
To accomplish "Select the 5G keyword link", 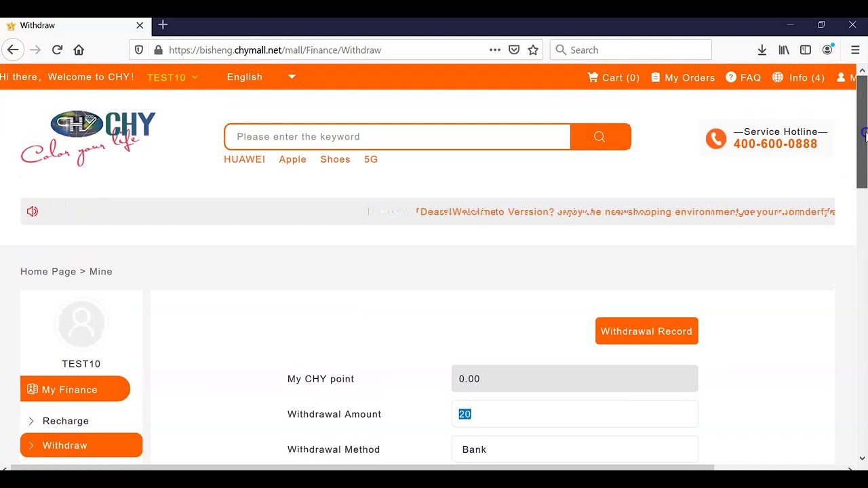I will pos(370,159).
